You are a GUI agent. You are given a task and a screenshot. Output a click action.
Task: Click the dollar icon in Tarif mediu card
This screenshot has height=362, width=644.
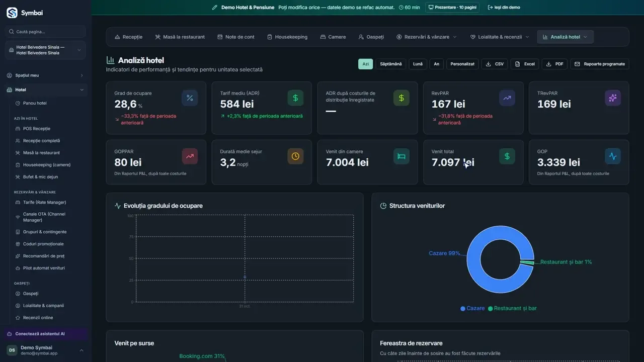(295, 98)
